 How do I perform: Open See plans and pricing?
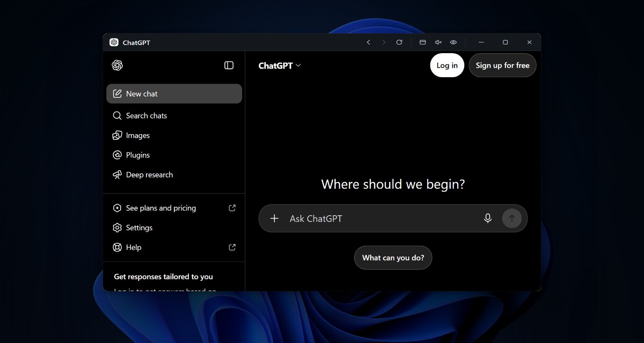174,208
